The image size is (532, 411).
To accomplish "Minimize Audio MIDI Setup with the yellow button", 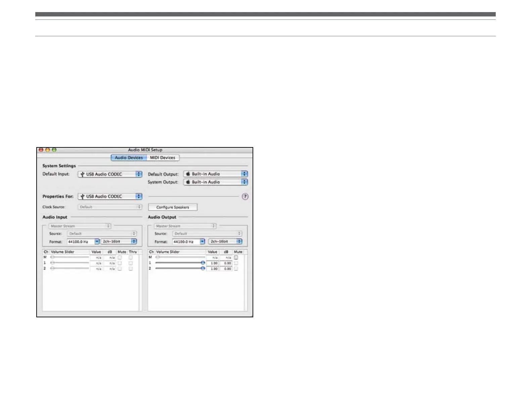I will tap(47, 150).
